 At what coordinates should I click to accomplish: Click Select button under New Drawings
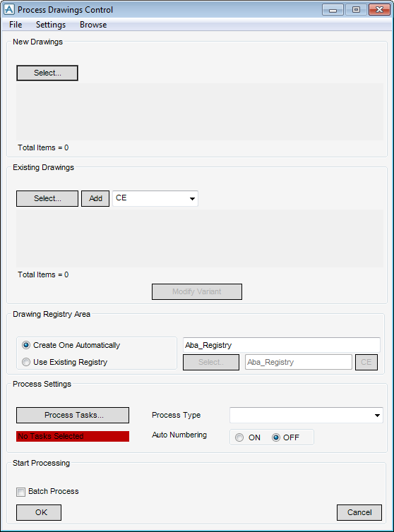point(47,73)
